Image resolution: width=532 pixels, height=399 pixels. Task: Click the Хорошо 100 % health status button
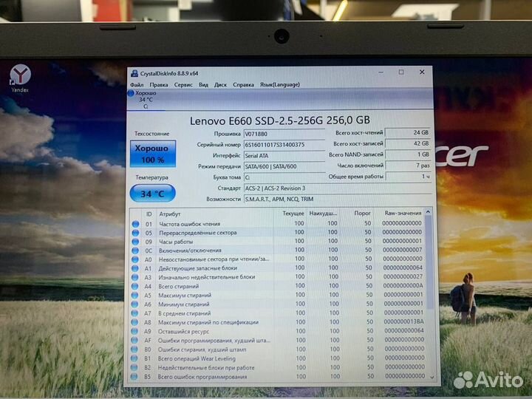coord(153,154)
